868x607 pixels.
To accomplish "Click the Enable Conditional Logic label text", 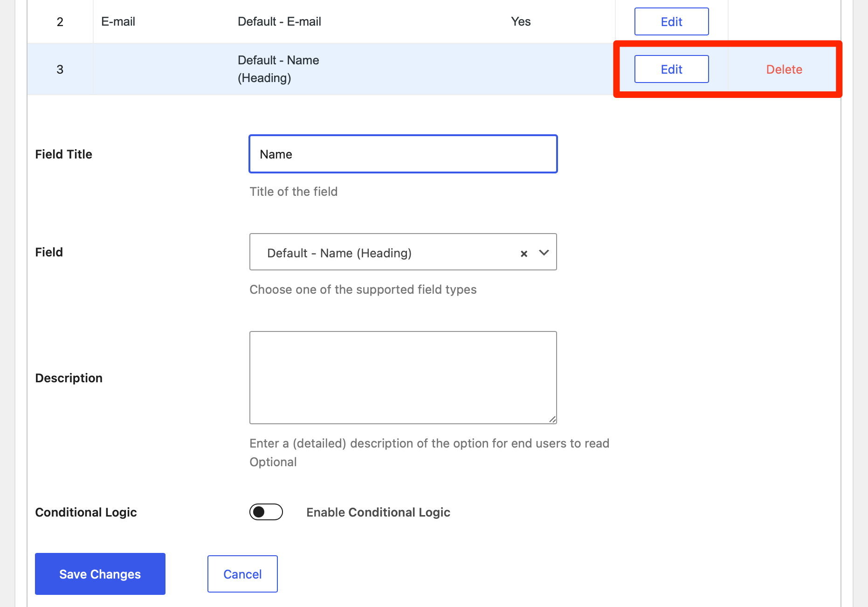I will coord(378,512).
